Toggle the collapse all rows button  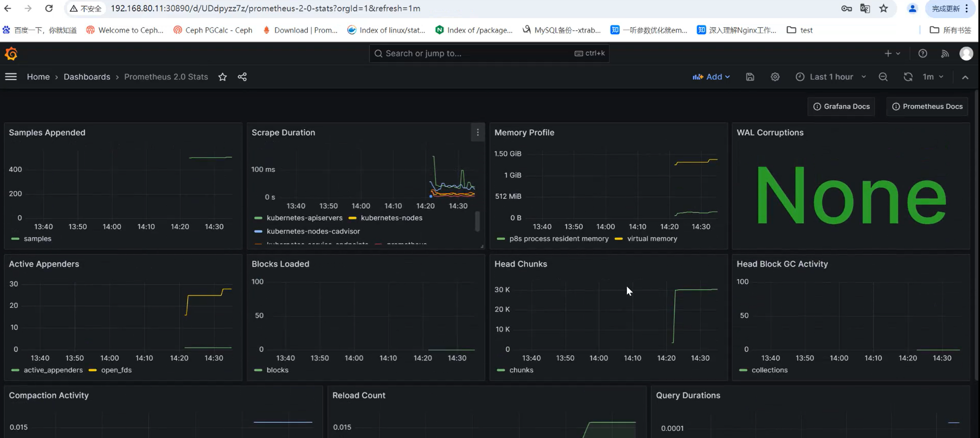coord(965,76)
